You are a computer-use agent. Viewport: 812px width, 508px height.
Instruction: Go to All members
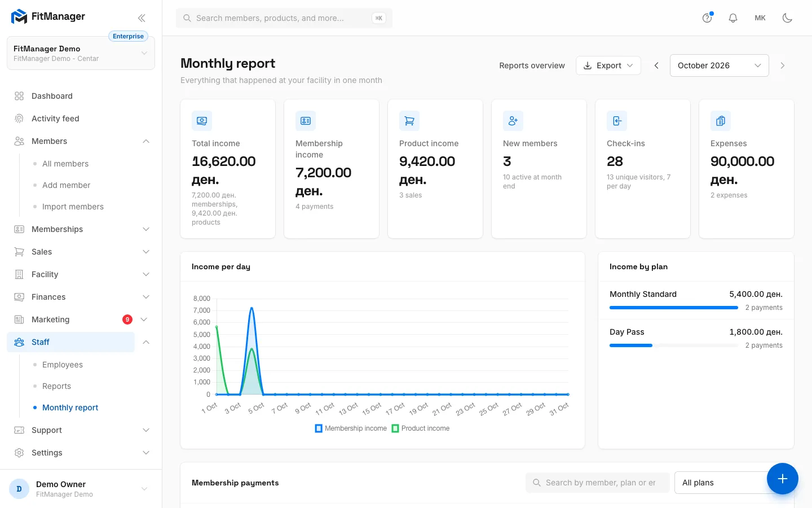pos(65,164)
